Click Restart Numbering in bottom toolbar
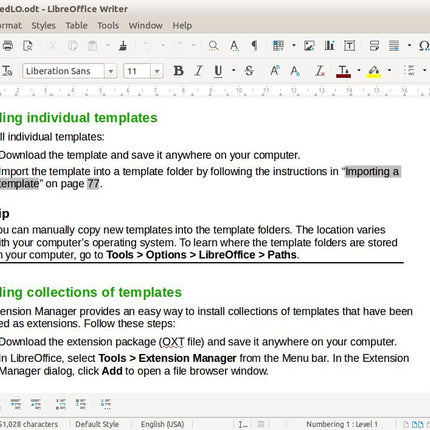Viewport: 430px width, 430px height. [81, 404]
